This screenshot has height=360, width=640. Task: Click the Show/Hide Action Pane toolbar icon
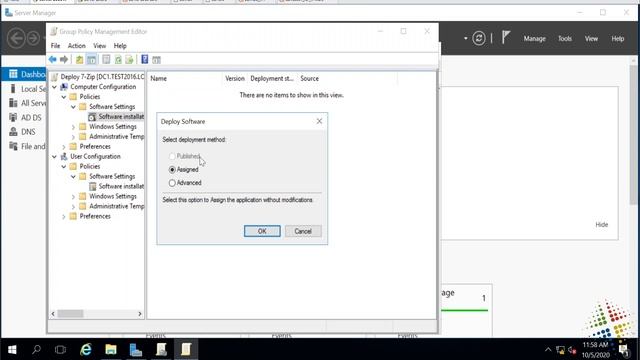pyautogui.click(x=156, y=60)
